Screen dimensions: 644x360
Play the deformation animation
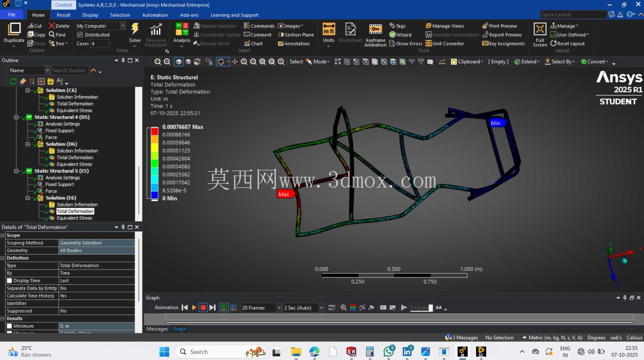(194, 308)
